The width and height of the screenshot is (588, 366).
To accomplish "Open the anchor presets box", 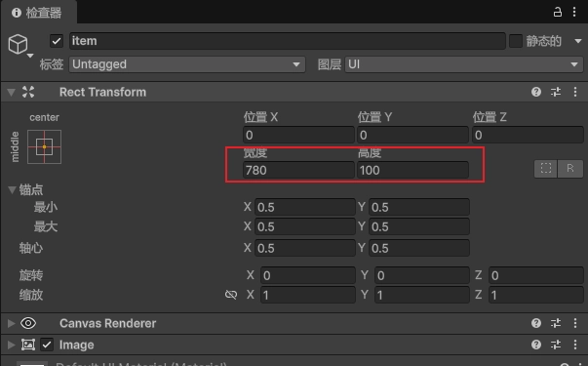I will [44, 146].
